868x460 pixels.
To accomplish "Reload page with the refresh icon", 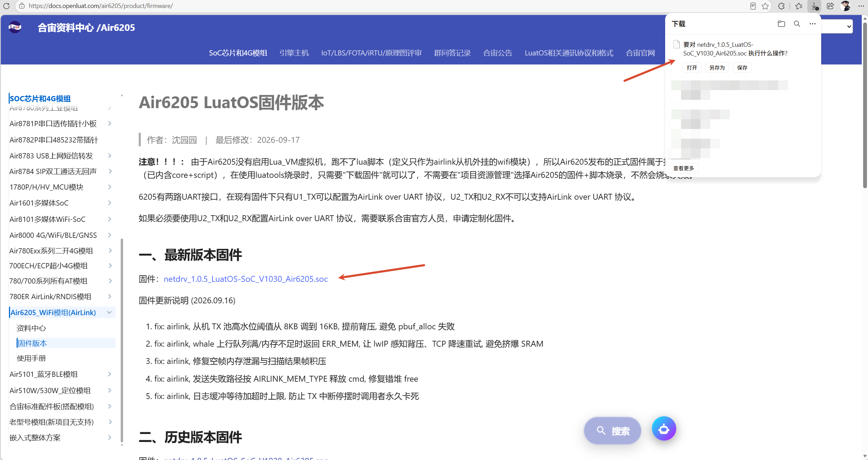I will [x=6, y=6].
